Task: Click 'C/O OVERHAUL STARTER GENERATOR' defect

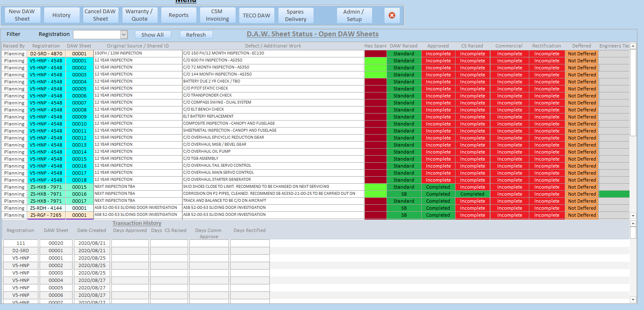Action: 274,180
